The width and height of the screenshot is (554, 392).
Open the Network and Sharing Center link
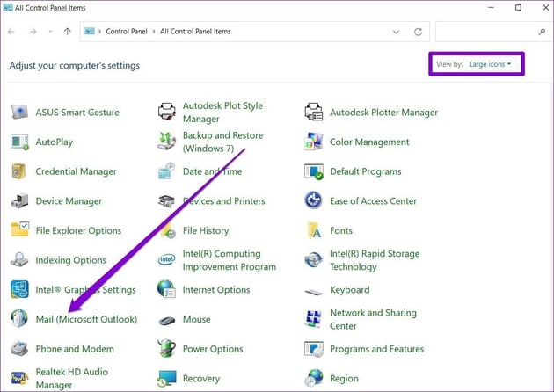tap(373, 319)
